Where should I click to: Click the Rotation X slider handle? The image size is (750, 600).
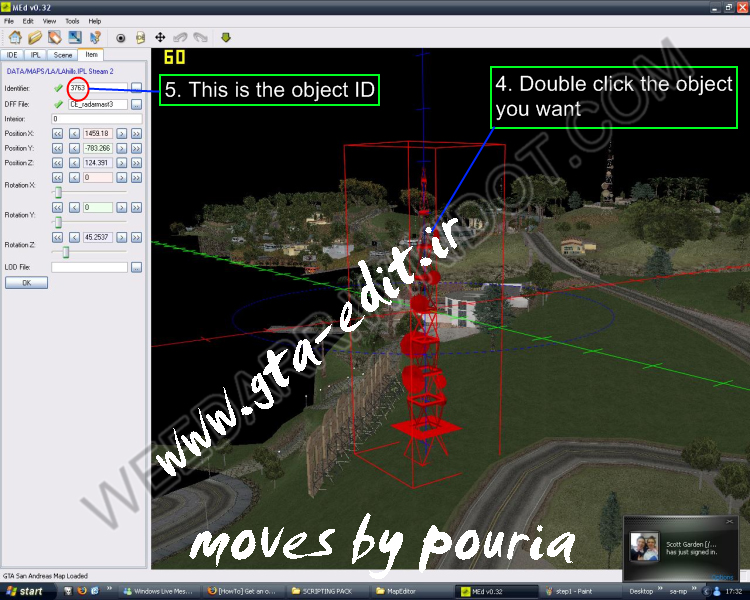point(58,192)
